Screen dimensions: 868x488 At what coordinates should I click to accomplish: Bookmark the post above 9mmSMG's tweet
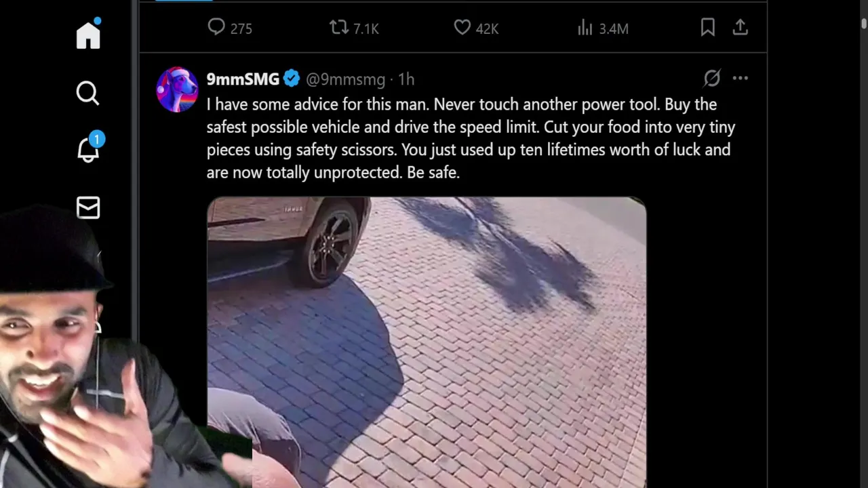(x=707, y=27)
